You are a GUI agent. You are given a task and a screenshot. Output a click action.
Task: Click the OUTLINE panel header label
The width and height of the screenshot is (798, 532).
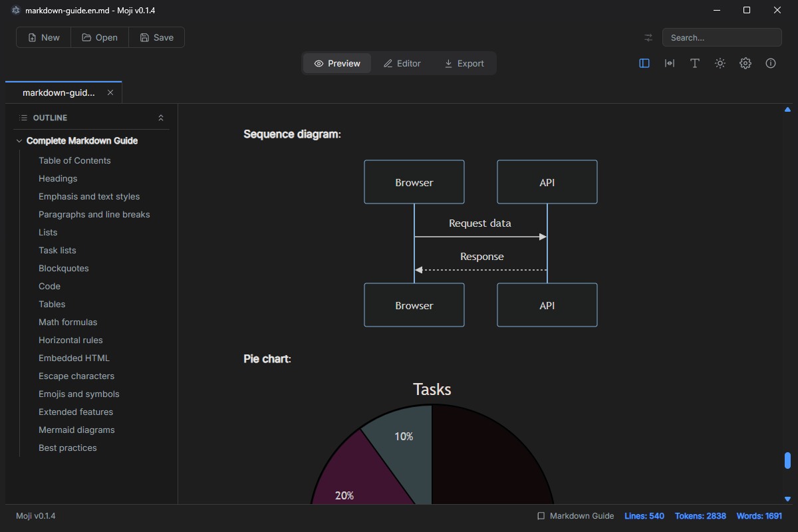pyautogui.click(x=50, y=118)
